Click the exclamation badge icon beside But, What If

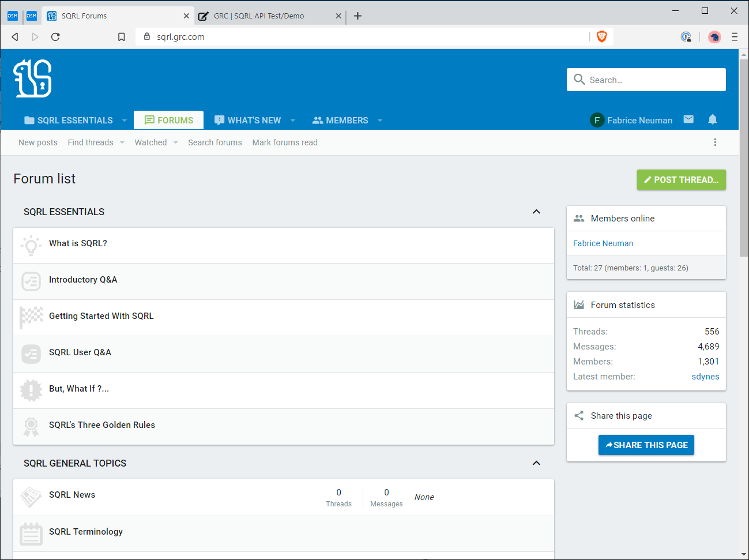pyautogui.click(x=31, y=390)
